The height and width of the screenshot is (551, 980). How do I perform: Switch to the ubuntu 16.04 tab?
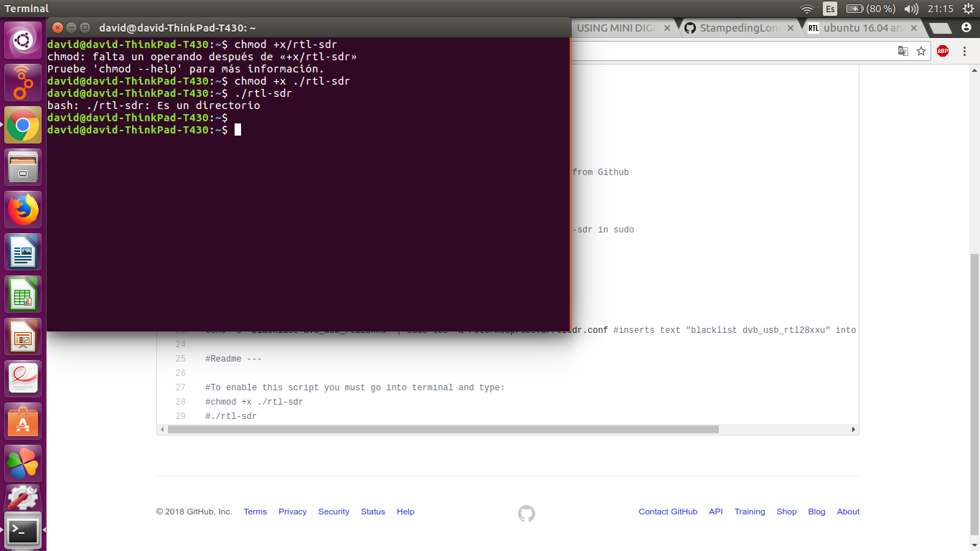point(864,27)
